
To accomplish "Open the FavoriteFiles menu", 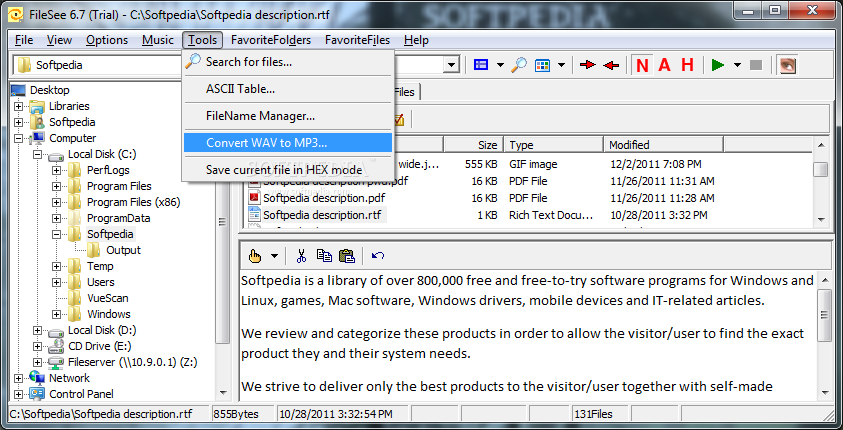I will (x=358, y=40).
